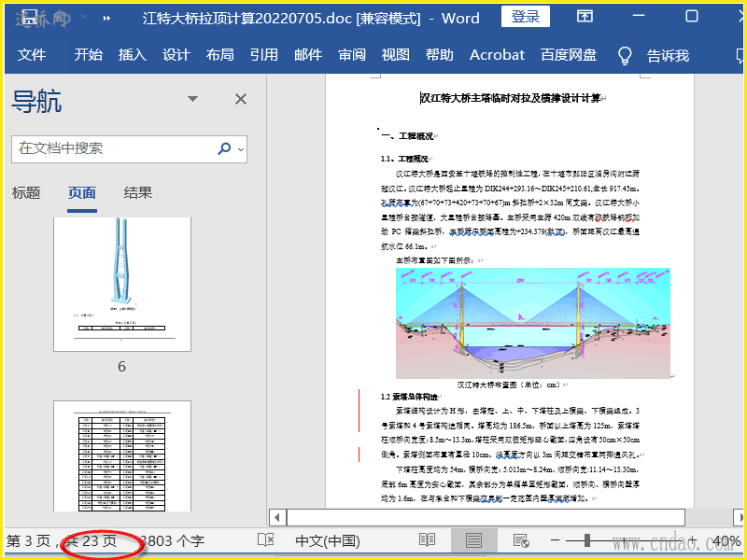Switch to Read Mode view icon

(427, 540)
